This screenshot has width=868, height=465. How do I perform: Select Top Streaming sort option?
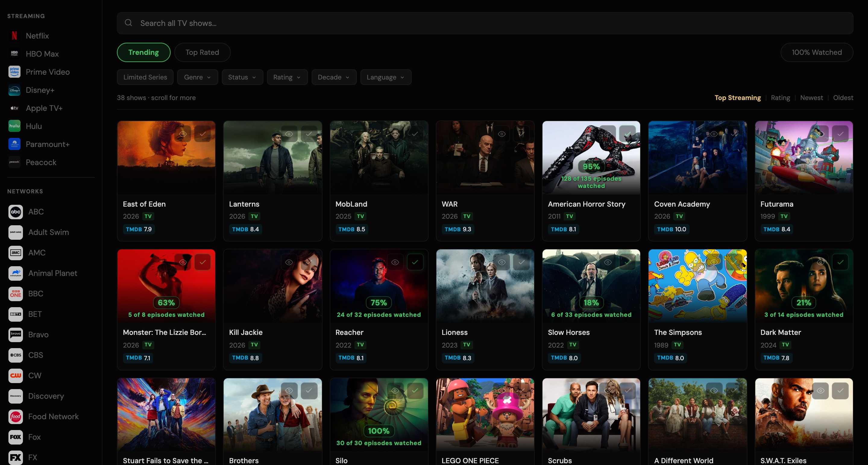pos(737,98)
